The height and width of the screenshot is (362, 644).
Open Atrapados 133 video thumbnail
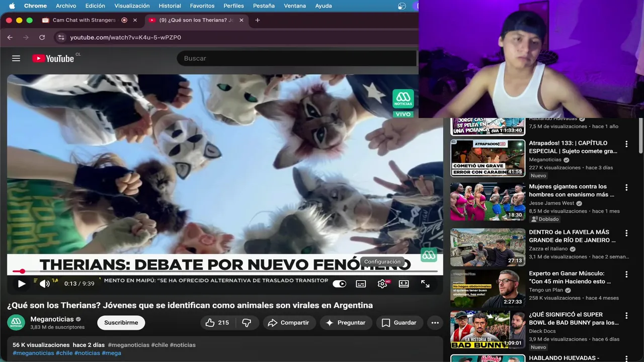click(x=488, y=158)
